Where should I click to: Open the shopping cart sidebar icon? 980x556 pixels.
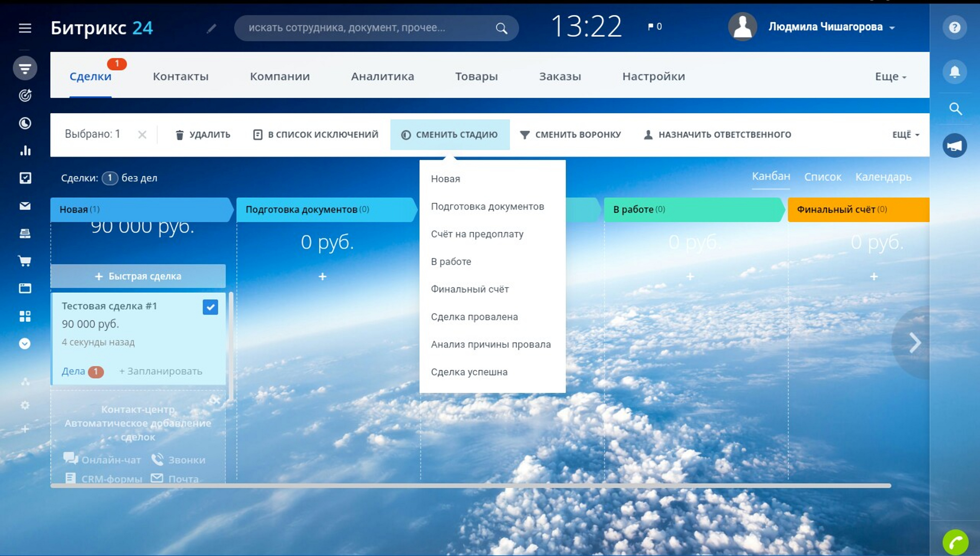coord(25,261)
